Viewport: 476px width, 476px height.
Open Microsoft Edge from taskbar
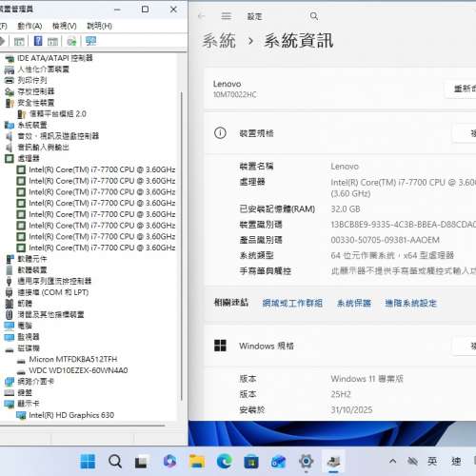click(x=224, y=461)
